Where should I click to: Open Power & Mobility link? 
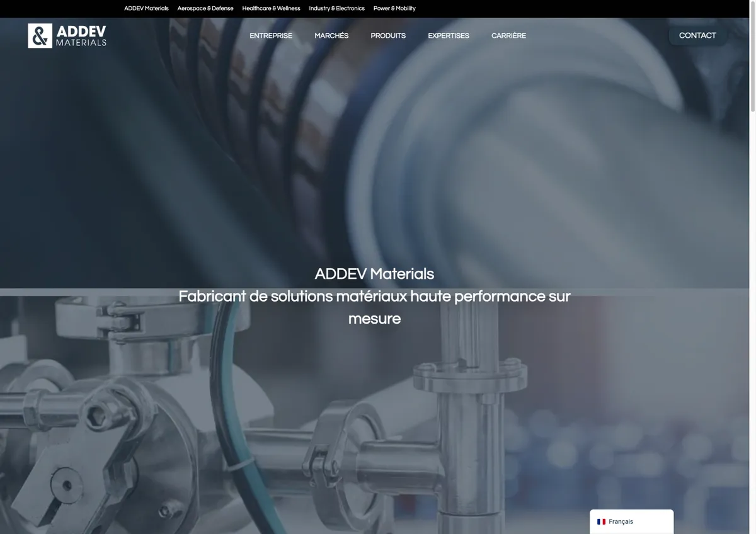tap(394, 8)
